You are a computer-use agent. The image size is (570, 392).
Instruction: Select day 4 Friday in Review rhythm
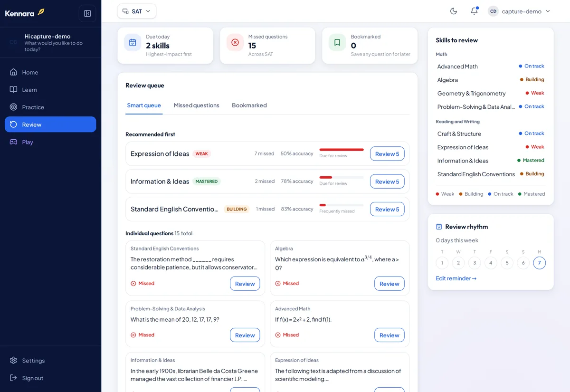click(x=491, y=263)
